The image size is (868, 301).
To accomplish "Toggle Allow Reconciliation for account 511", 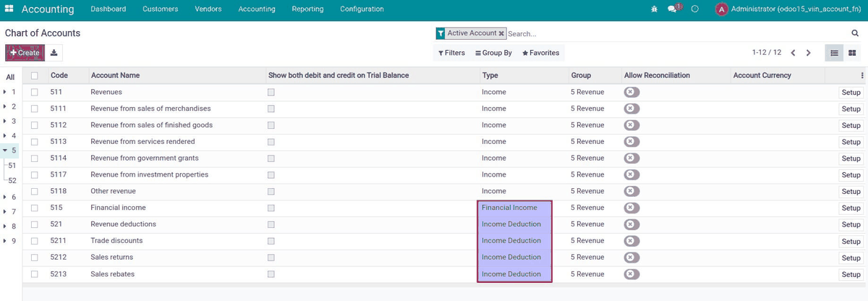I will (632, 92).
